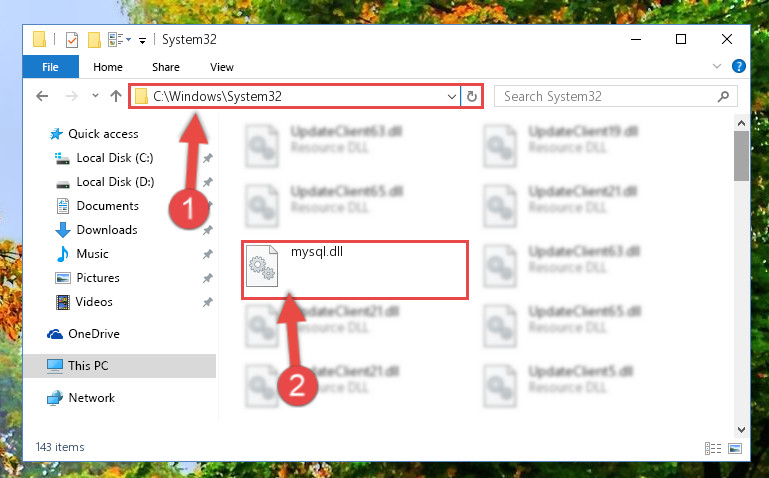Open the Customize Quick Access Toolbar dropdown

(142, 41)
